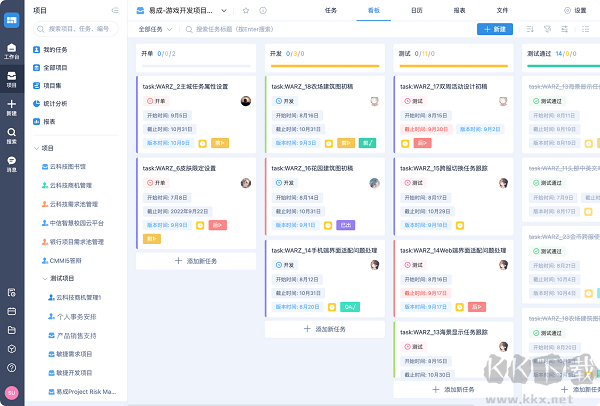
Task: Open project switcher dropdown beside 易成-游戏开发项目
Action: tap(224, 11)
